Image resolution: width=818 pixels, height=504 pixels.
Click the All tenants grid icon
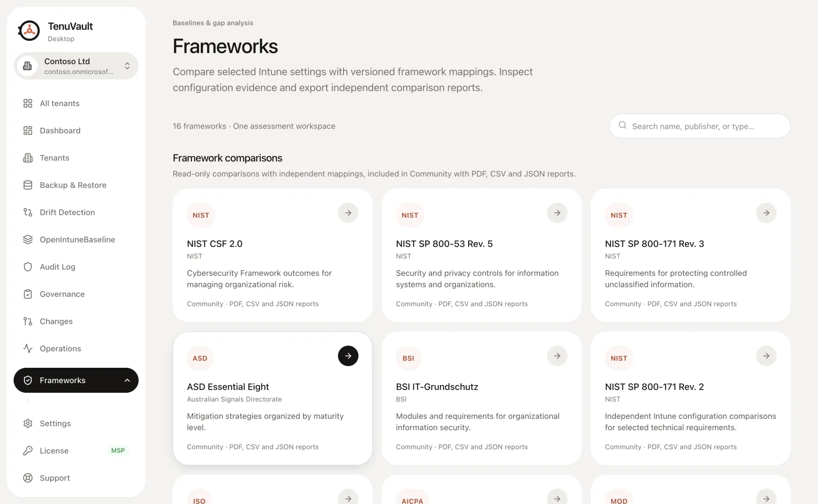[x=28, y=104]
